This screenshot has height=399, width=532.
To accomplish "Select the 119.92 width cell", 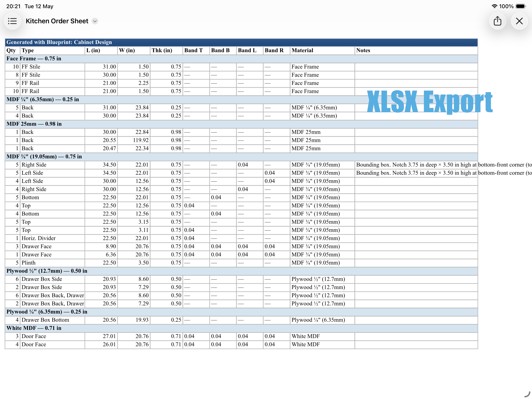I will point(134,140).
